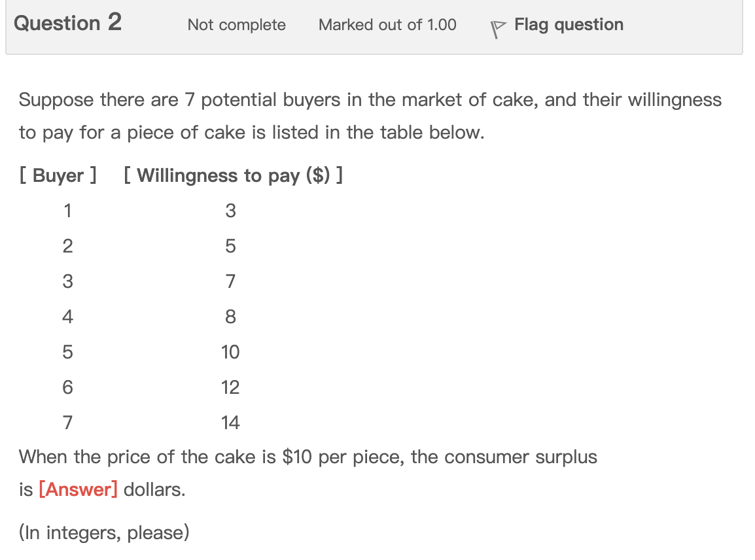The height and width of the screenshot is (560, 755).
Task: Click the [Answer] input placeholder
Action: click(77, 489)
